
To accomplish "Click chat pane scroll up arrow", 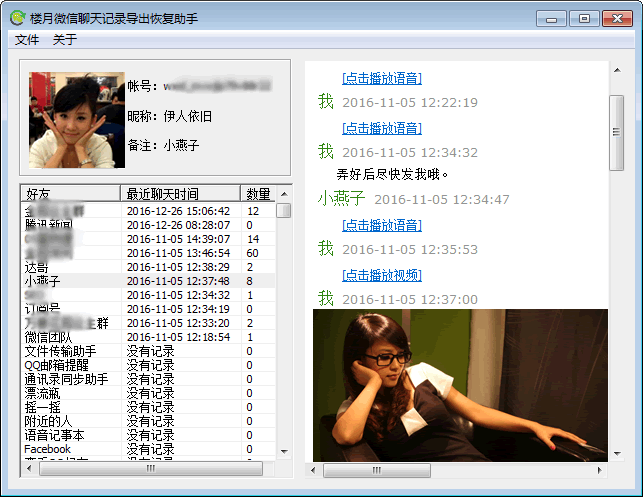I will coord(617,71).
